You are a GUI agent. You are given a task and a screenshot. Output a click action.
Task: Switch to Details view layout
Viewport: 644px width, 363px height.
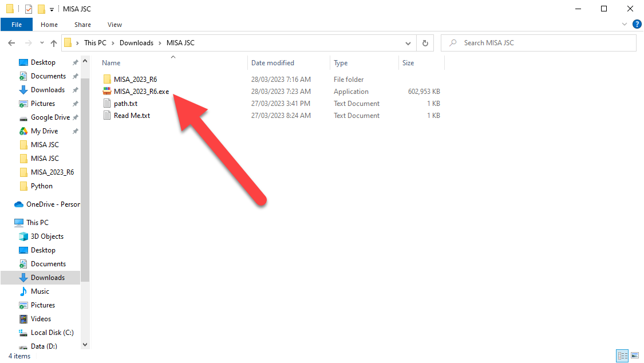[x=623, y=355]
